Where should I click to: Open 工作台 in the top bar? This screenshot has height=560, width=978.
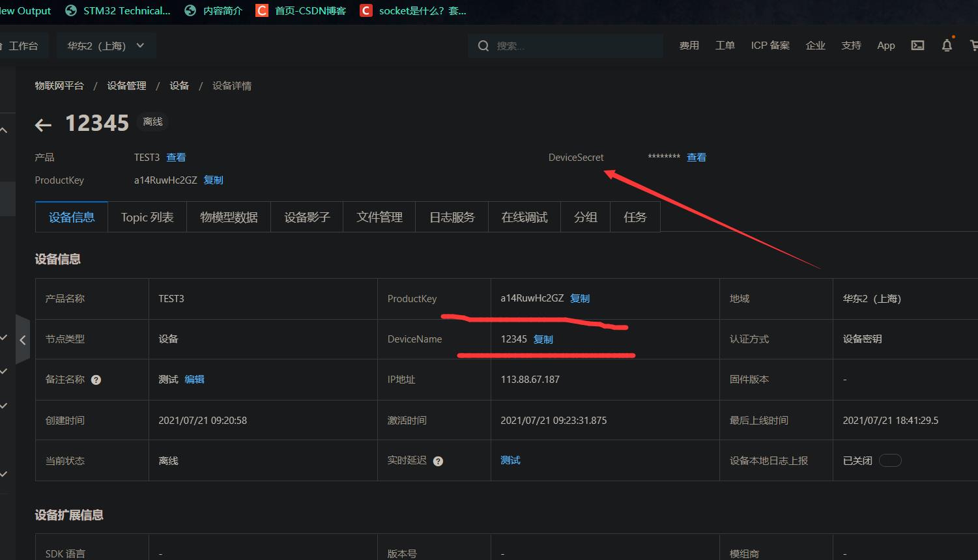click(x=23, y=46)
